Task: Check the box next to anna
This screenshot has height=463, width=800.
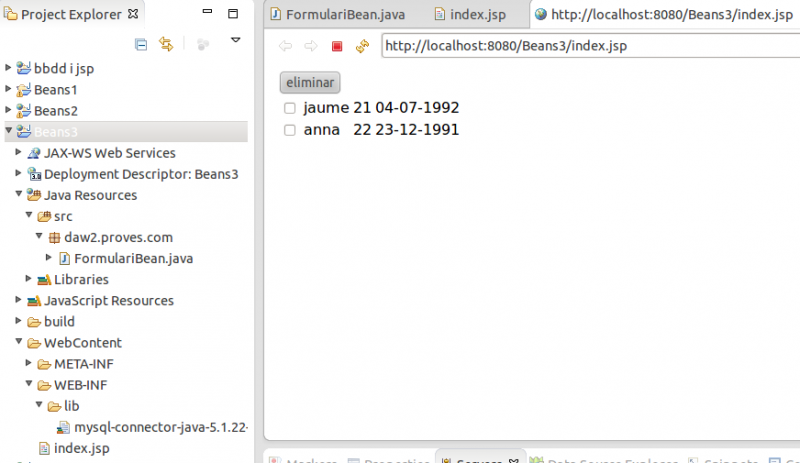Action: (x=289, y=131)
